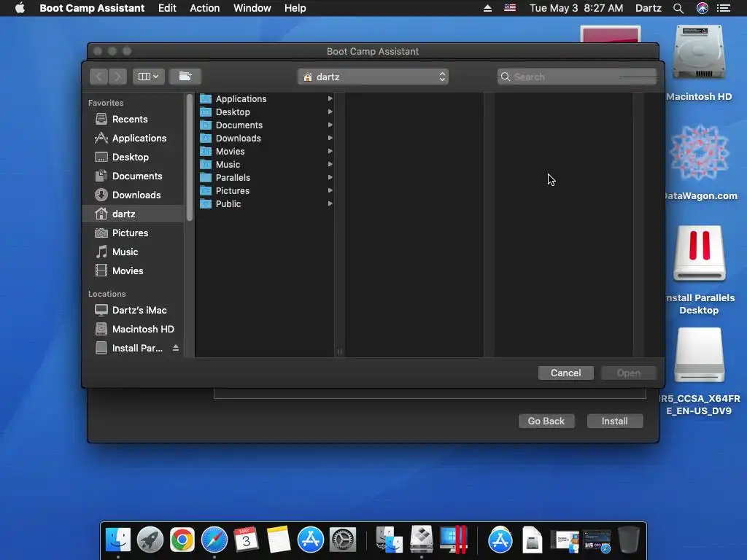Open Google Chrome from the Dock
Screen dimensions: 747x560
pos(182,540)
